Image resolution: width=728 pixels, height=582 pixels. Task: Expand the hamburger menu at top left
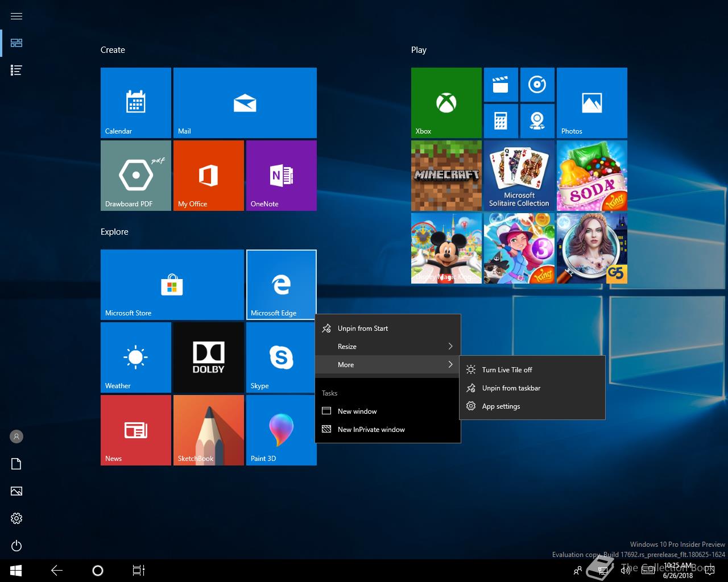16,16
